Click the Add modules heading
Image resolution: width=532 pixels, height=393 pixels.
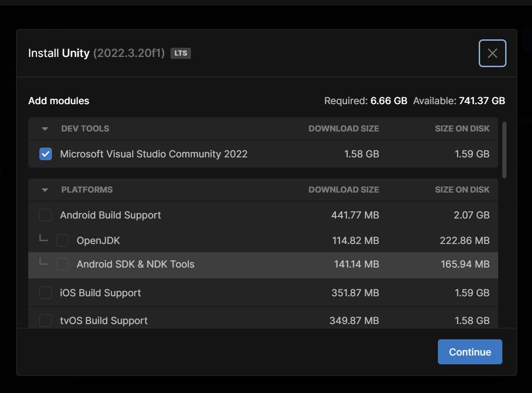click(59, 100)
